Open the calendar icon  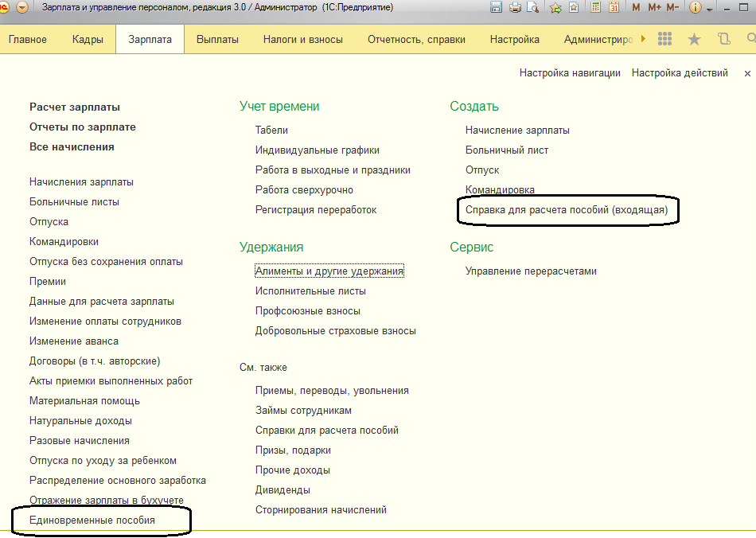614,7
